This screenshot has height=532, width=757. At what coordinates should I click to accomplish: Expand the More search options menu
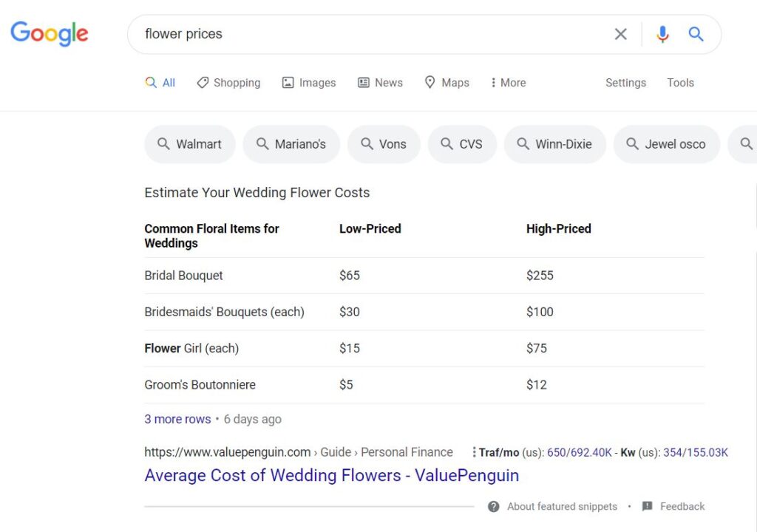[508, 83]
